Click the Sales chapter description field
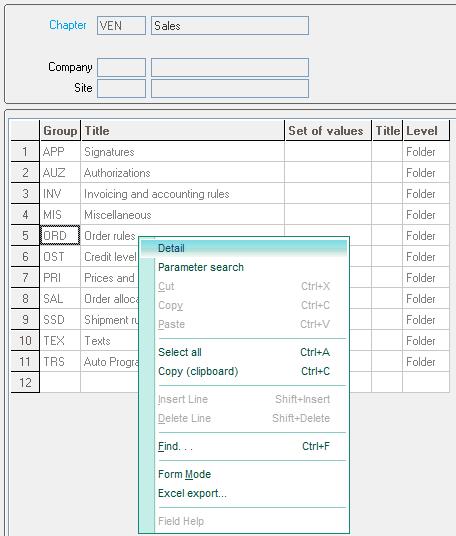 pos(230,26)
